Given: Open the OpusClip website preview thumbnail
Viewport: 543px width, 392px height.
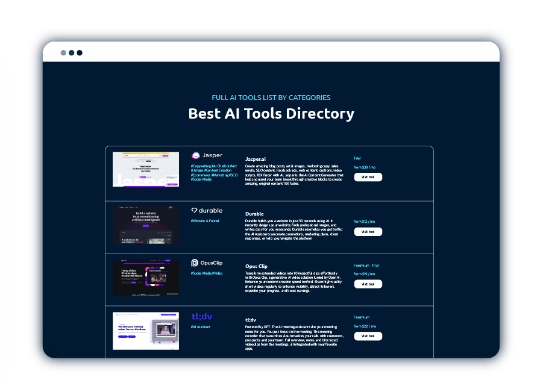Looking at the screenshot, I should point(146,277).
